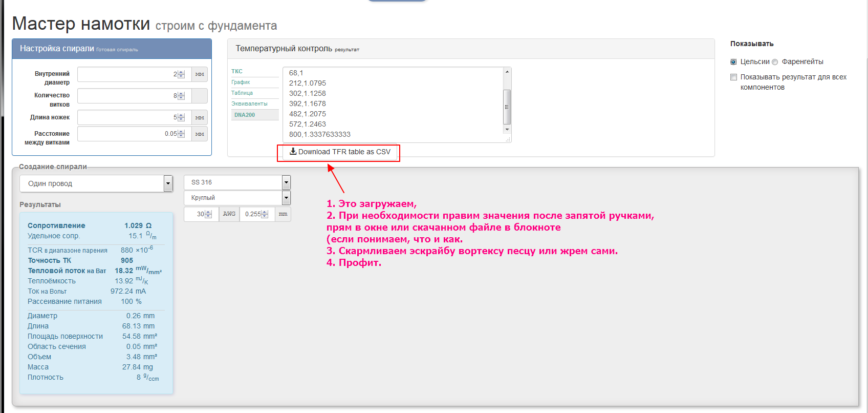Click the Температурный контроль panel header
Screen dimensions: 868x413
pyautogui.click(x=471, y=49)
